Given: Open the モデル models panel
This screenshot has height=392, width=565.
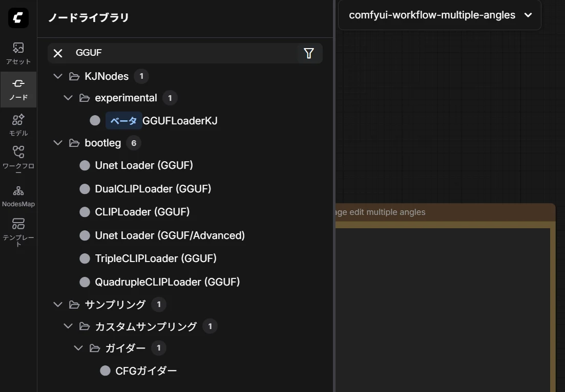Looking at the screenshot, I should [x=18, y=125].
